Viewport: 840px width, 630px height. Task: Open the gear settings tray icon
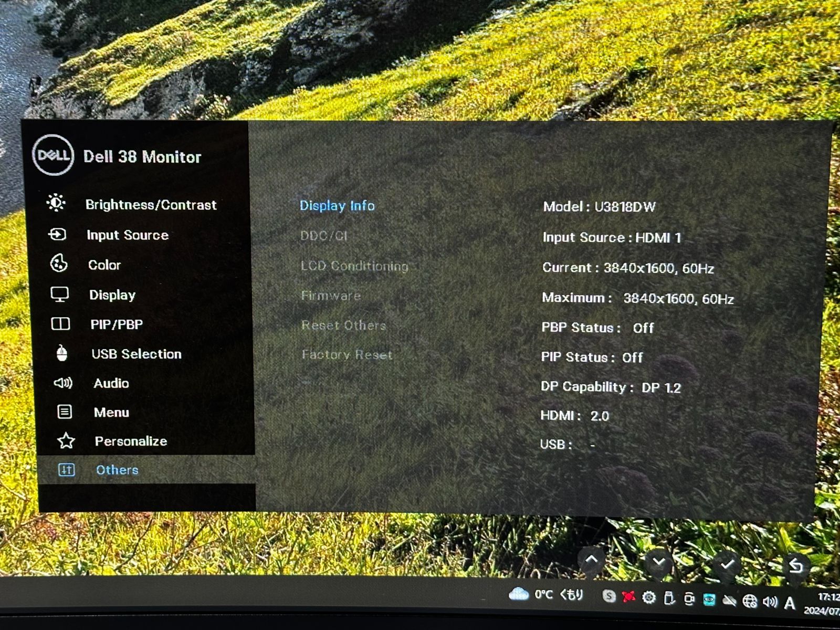(649, 597)
